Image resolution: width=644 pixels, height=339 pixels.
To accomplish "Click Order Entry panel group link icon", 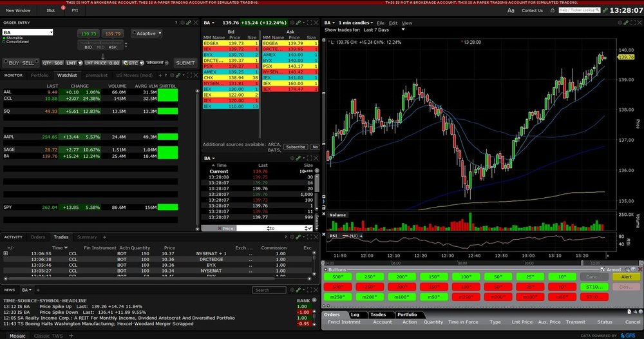I will tap(189, 23).
